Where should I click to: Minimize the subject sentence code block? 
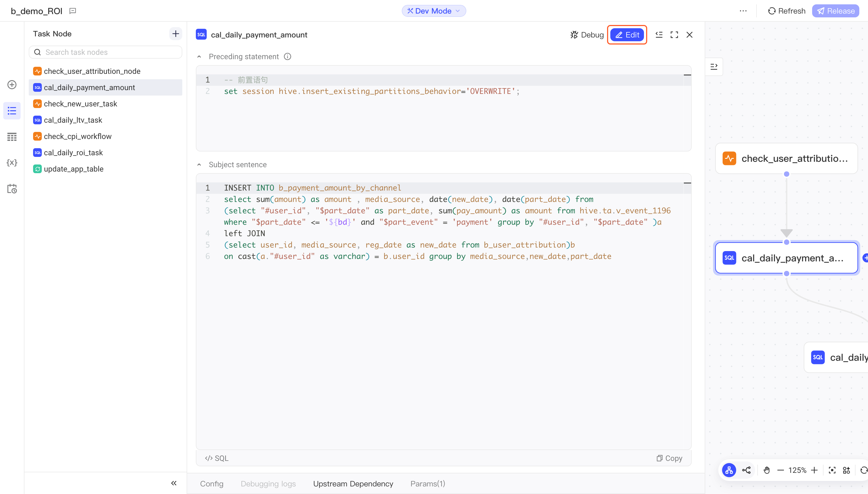[687, 183]
